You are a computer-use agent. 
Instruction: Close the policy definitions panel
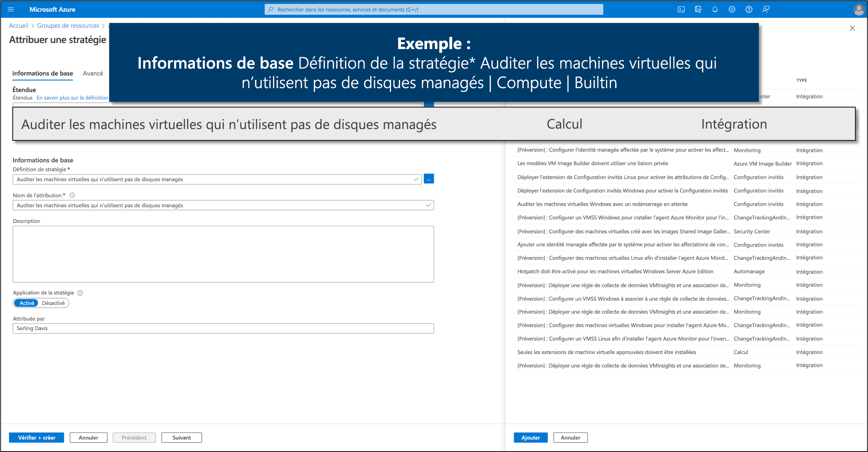point(852,28)
